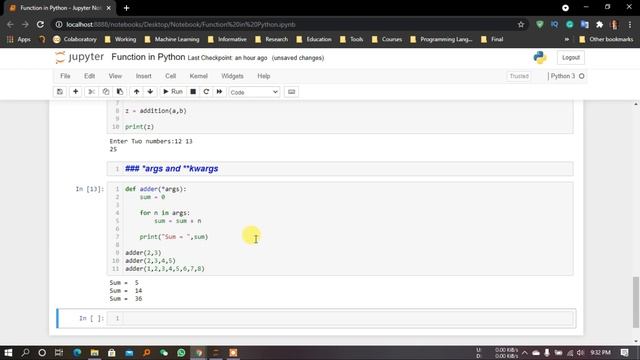Paste cells below icon
The width and height of the screenshot is (640, 360).
click(x=120, y=92)
